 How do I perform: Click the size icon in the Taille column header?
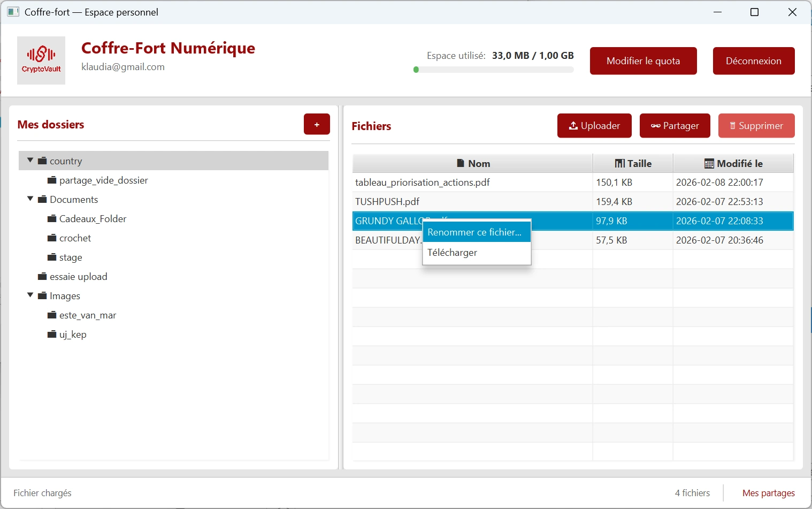click(619, 163)
